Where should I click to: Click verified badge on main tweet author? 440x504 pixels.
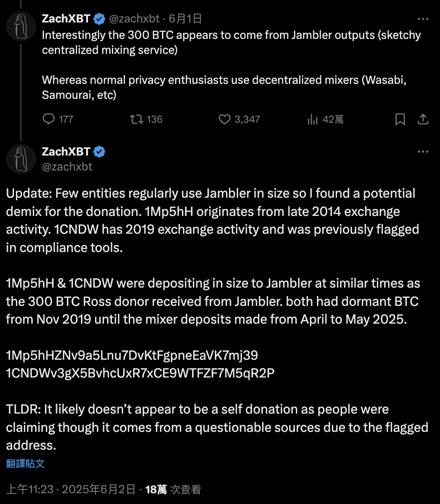(99, 152)
